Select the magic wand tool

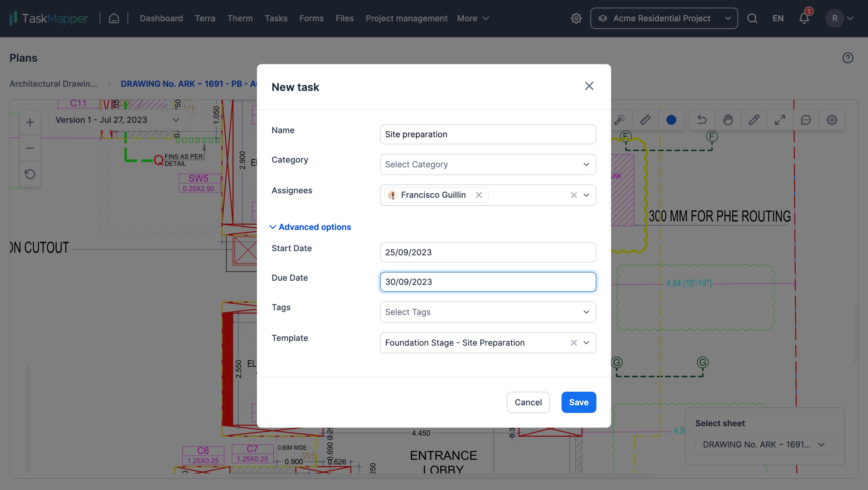tap(619, 120)
